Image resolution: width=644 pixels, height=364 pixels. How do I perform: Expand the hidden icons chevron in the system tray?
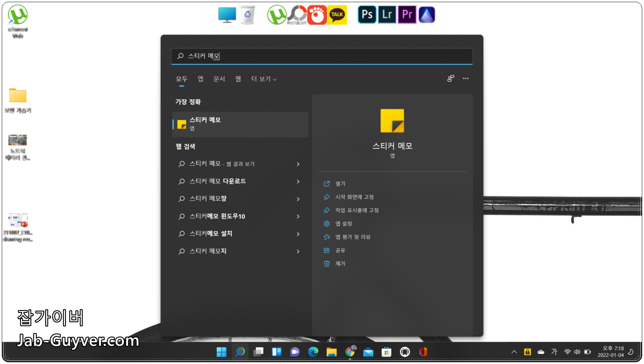[x=513, y=351]
